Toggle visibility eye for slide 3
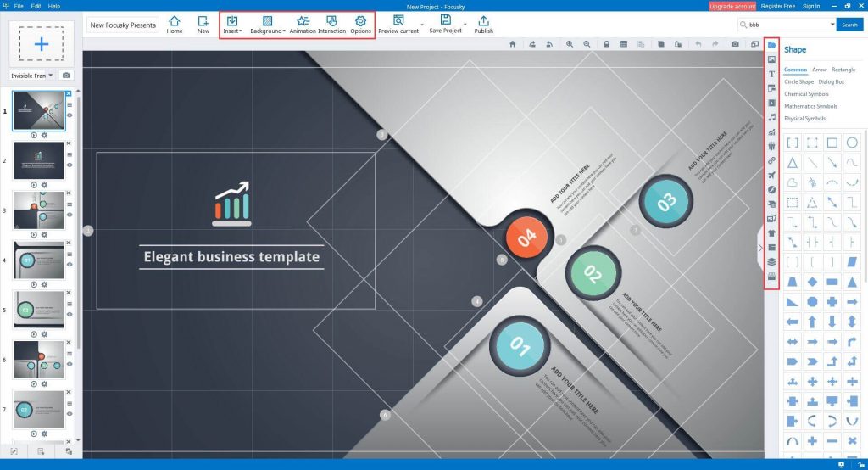Viewport: 868px width, 470px height. (70, 215)
